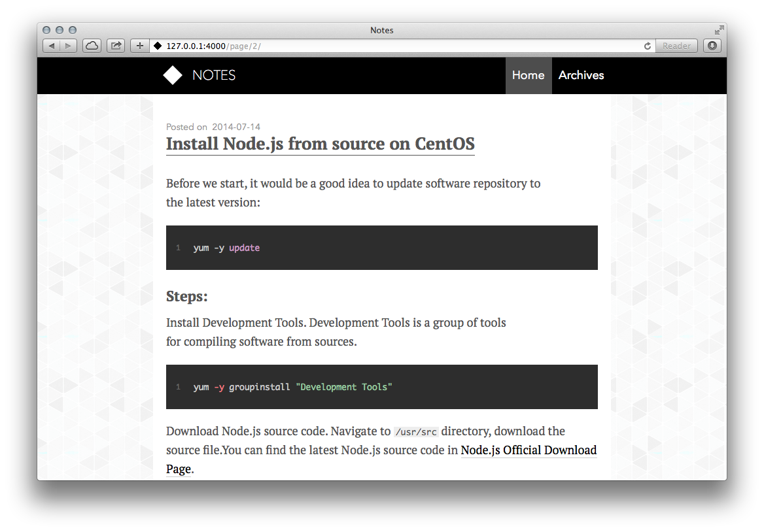Viewport: 764px width, 532px height.
Task: Click the Share toolbar button
Action: (x=116, y=46)
